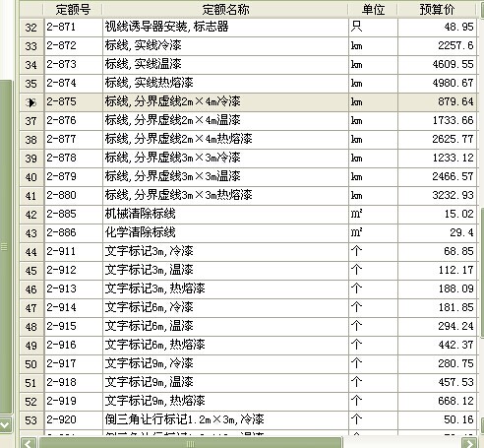Click budget price 48.95
The width and height of the screenshot is (484, 448).
coord(437,28)
